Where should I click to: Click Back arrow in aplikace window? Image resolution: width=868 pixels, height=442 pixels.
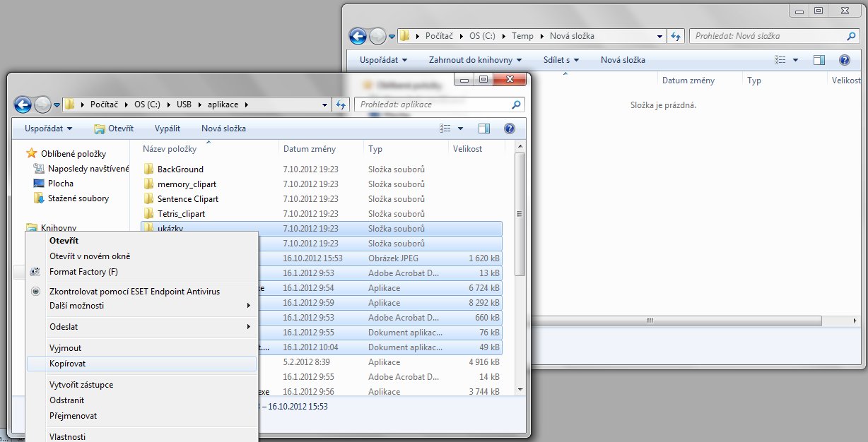click(x=23, y=104)
